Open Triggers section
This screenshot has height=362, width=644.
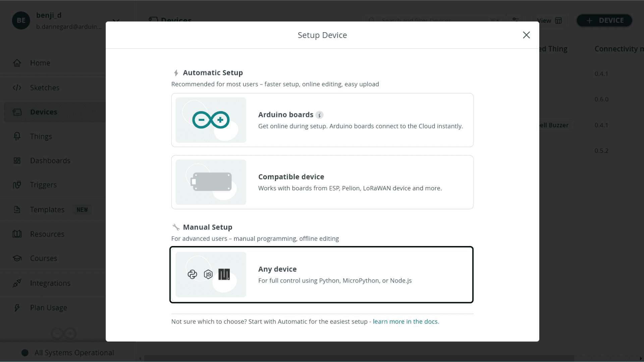tap(43, 185)
